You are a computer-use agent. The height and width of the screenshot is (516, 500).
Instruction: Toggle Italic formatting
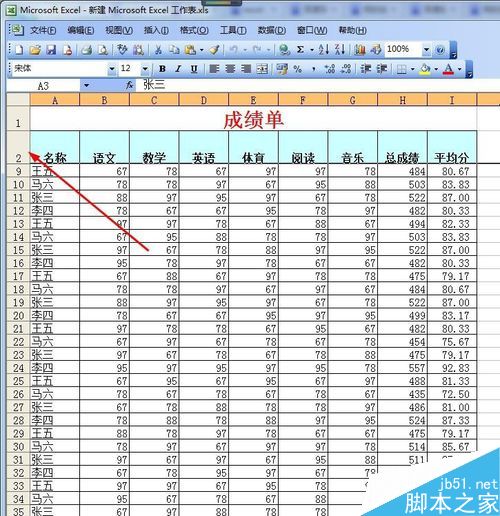pos(178,69)
